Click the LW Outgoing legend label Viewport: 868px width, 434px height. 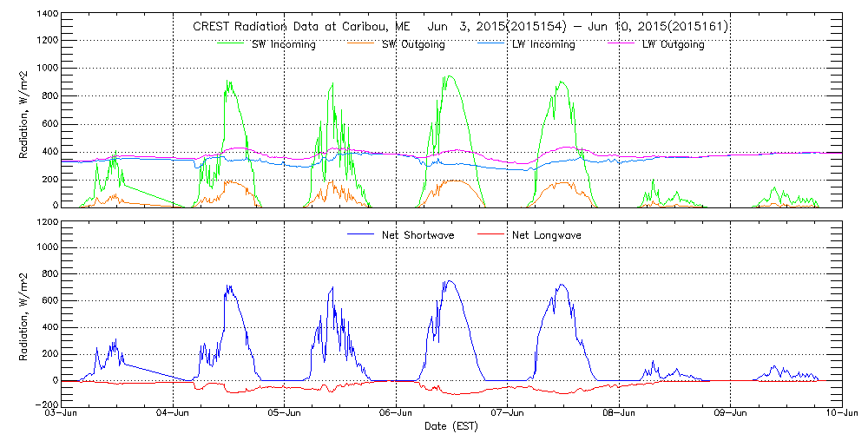tap(673, 44)
